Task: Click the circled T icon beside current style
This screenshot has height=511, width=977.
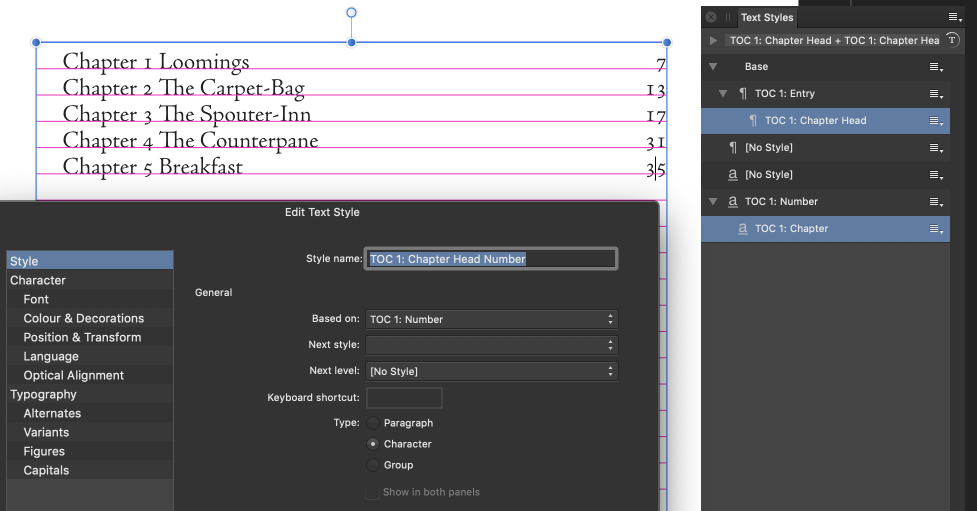Action: pos(953,40)
